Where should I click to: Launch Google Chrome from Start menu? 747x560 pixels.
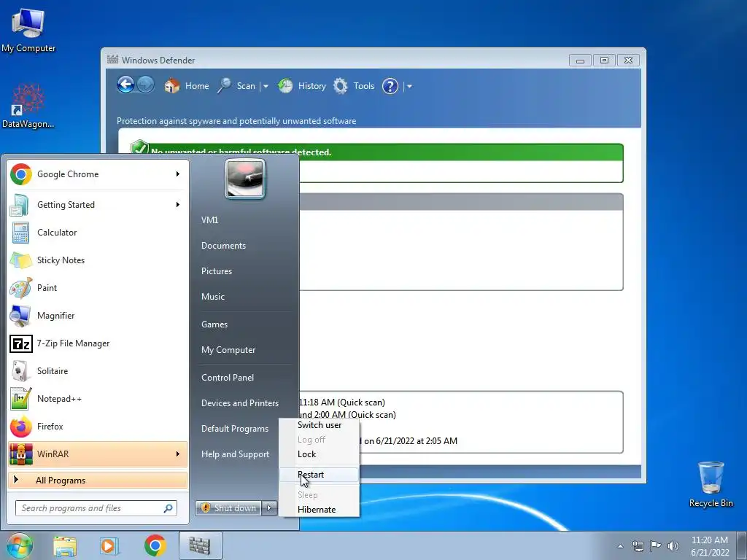[98, 174]
